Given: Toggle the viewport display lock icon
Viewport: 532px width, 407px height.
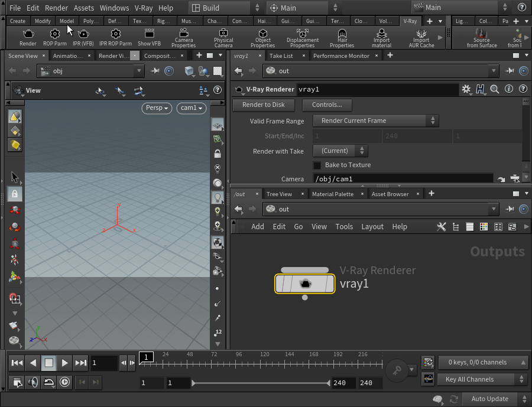Looking at the screenshot, I should [x=218, y=154].
